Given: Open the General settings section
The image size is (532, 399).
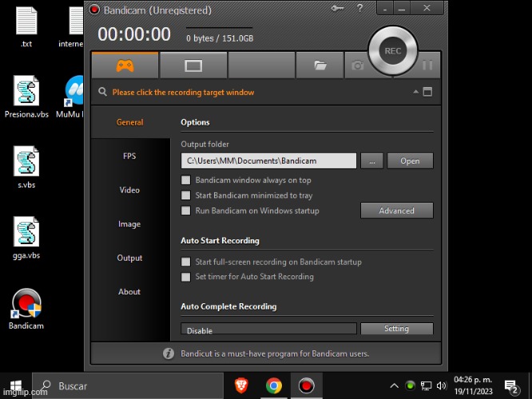Looking at the screenshot, I should pyautogui.click(x=129, y=122).
